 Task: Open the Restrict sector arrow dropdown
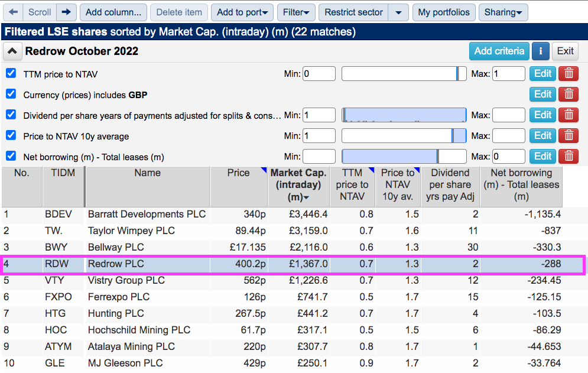pyautogui.click(x=398, y=12)
